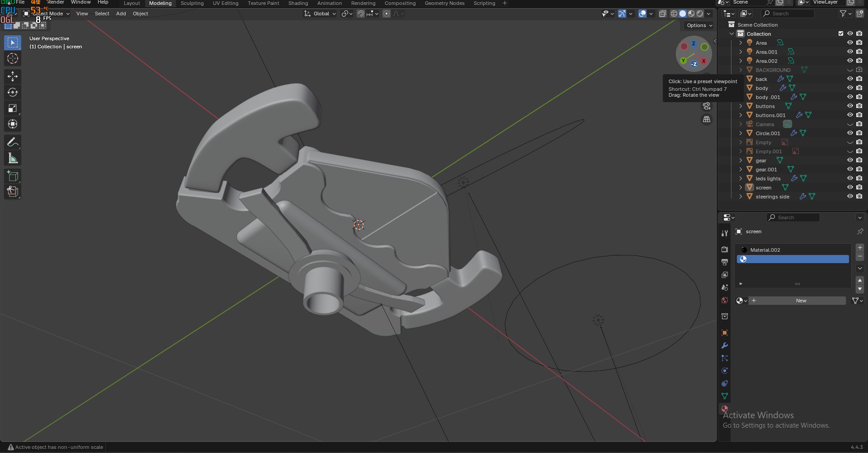Viewport: 868px width, 453px height.
Task: Expand the steerings side object
Action: [741, 197]
